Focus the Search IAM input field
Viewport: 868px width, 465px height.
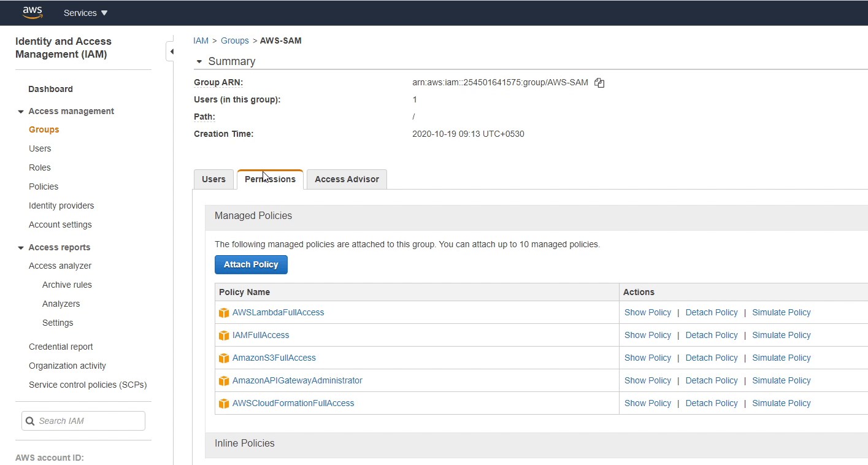click(89, 421)
